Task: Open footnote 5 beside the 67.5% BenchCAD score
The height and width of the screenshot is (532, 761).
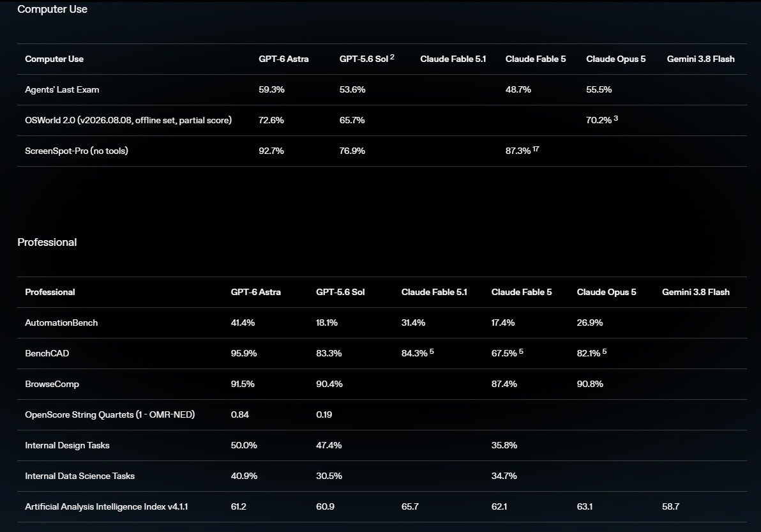Action: 521,351
